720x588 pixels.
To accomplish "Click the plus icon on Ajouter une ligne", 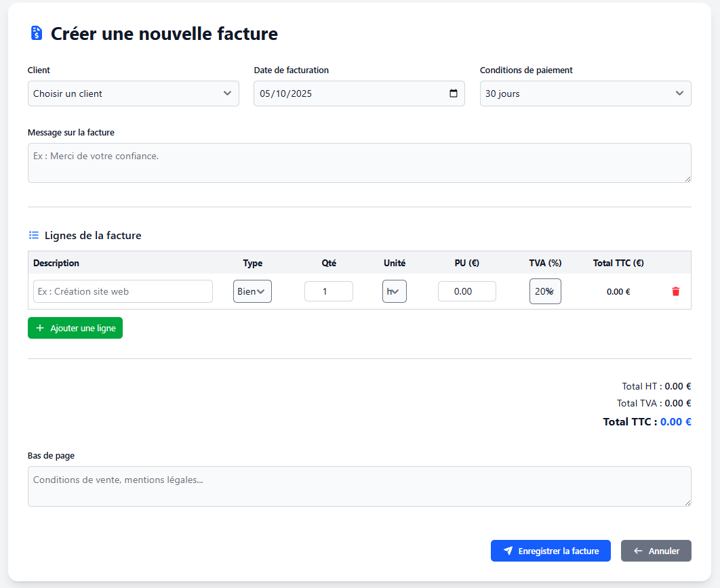I will click(39, 328).
